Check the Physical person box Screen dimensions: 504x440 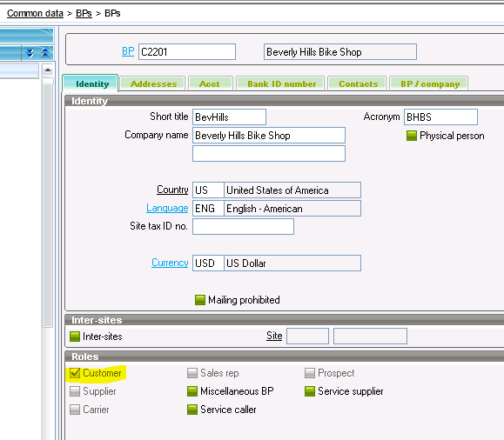[412, 136]
